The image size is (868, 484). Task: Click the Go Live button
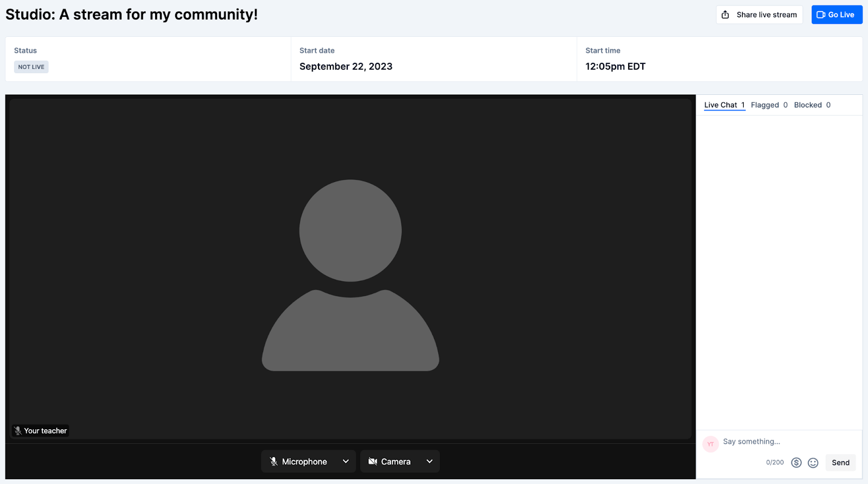(837, 15)
